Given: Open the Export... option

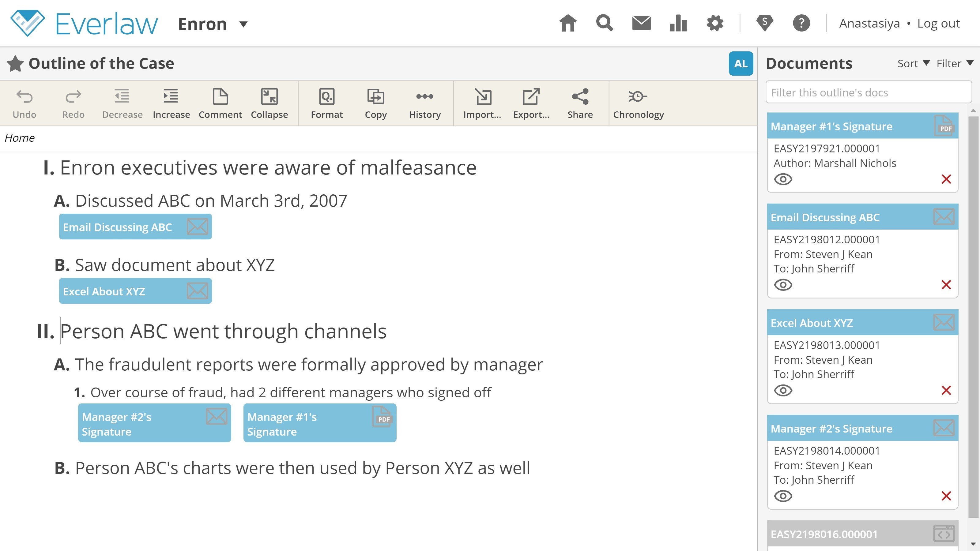Looking at the screenshot, I should (531, 103).
